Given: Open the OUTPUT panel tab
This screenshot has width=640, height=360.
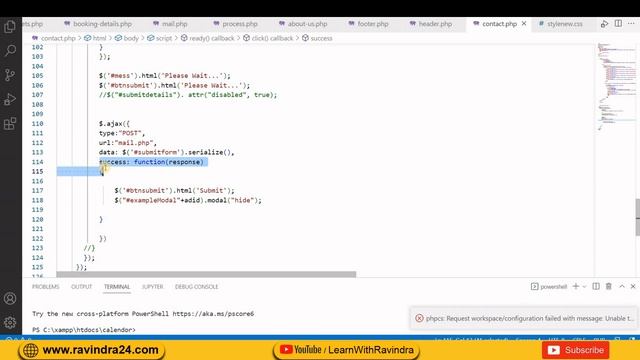Looking at the screenshot, I should 82,287.
